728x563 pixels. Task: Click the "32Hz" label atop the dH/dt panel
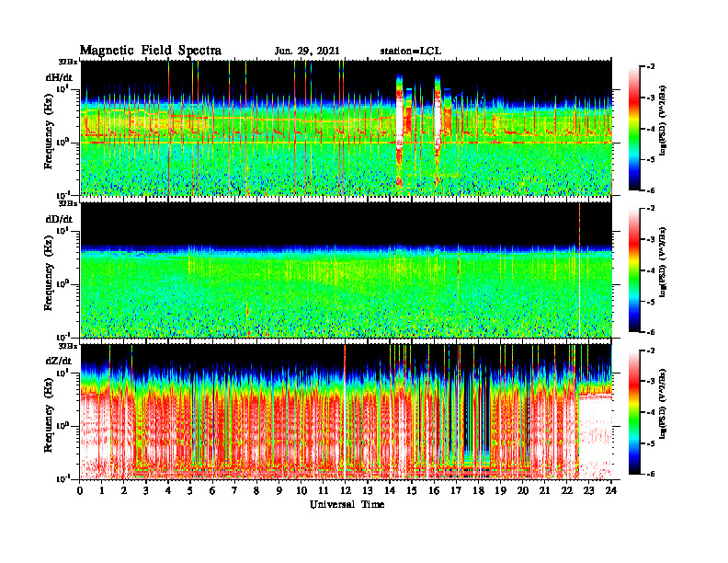[x=68, y=61]
